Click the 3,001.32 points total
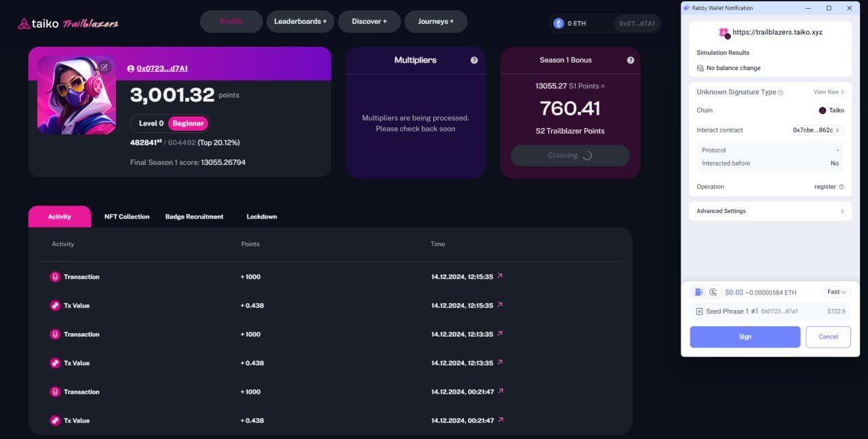 172,95
